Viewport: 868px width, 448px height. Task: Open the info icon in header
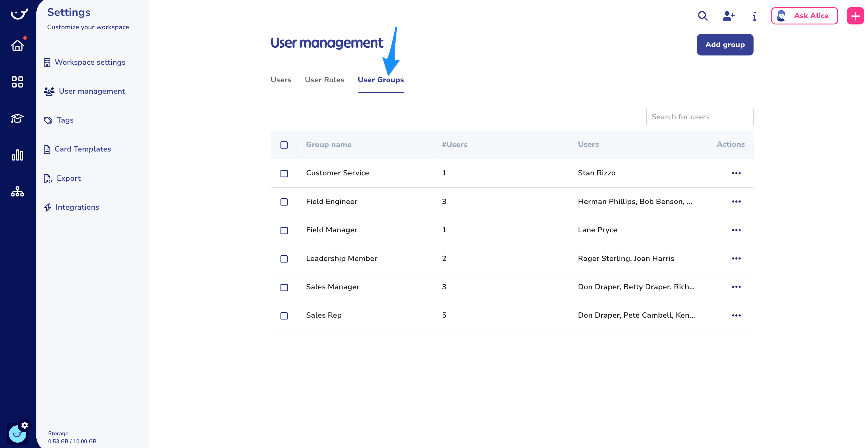point(754,16)
